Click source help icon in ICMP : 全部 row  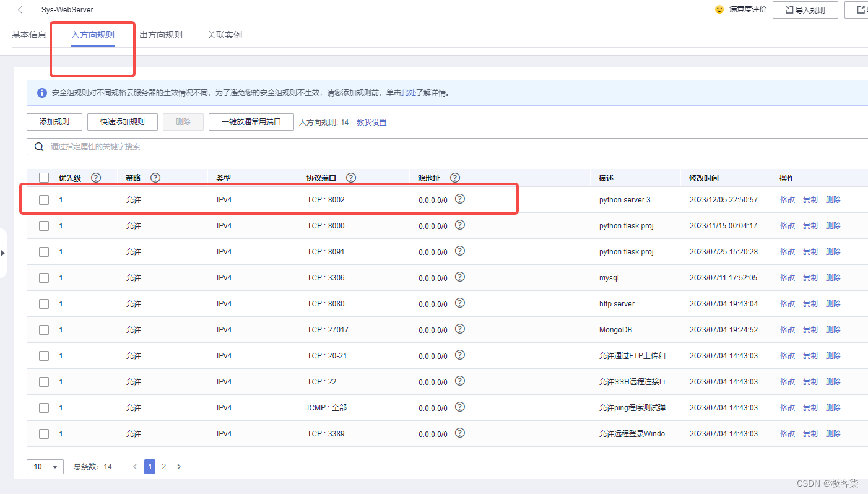(x=459, y=407)
